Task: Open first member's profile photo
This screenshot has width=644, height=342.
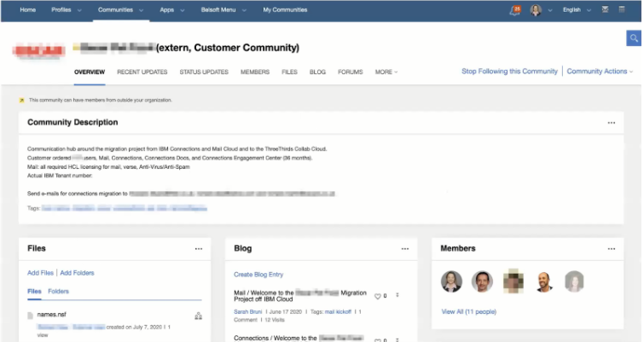Action: [x=451, y=281]
